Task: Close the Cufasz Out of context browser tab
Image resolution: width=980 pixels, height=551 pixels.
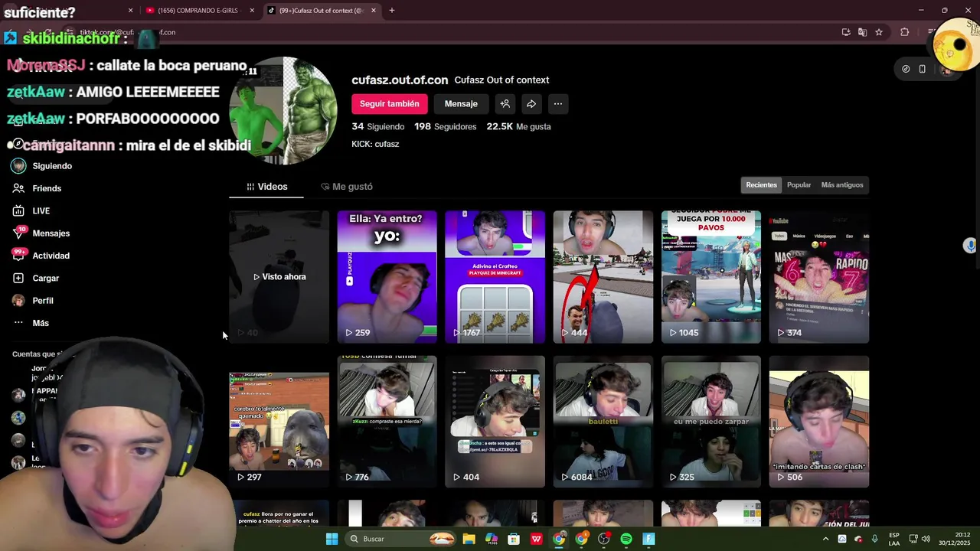Action: 374,11
